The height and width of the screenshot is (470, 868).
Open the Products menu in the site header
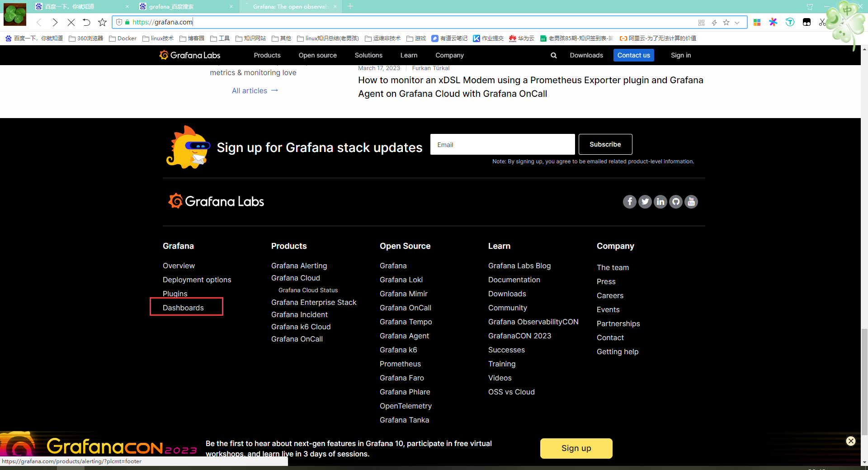(267, 55)
